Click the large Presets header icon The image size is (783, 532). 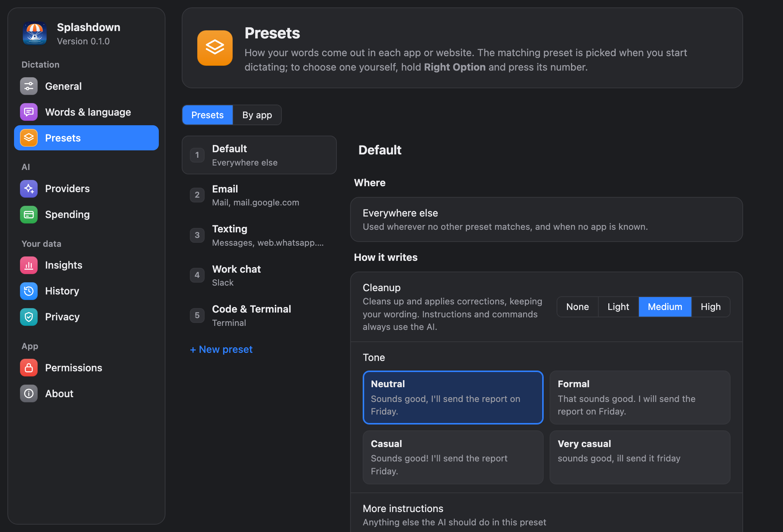(215, 48)
